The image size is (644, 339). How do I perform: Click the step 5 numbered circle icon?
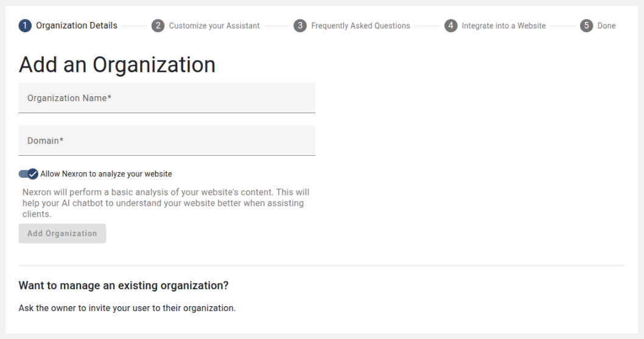587,26
